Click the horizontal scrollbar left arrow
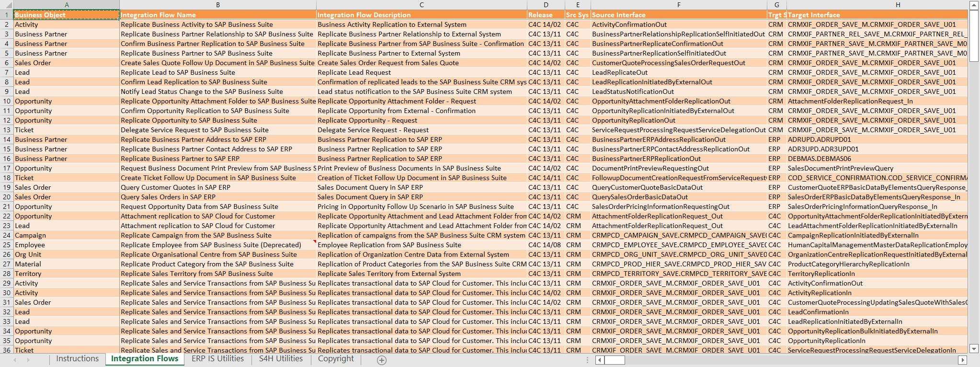Viewport: 980px width, 367px height. pos(600,360)
